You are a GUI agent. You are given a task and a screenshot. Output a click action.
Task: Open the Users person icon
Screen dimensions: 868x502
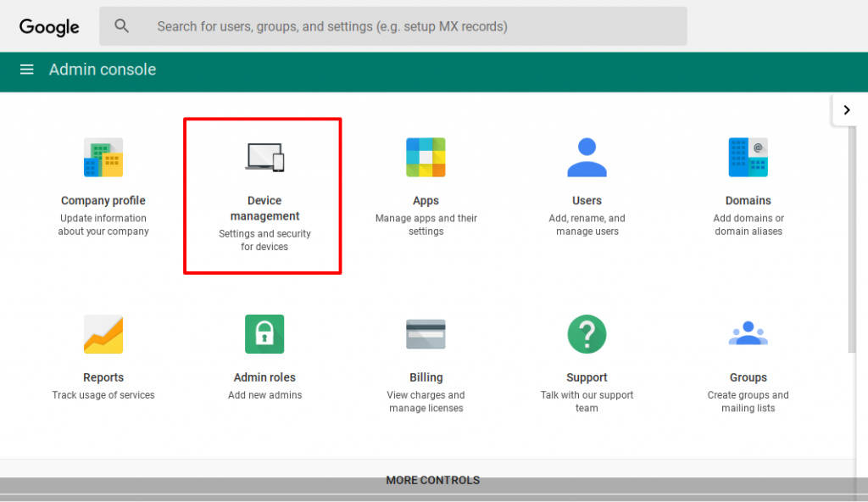[587, 158]
